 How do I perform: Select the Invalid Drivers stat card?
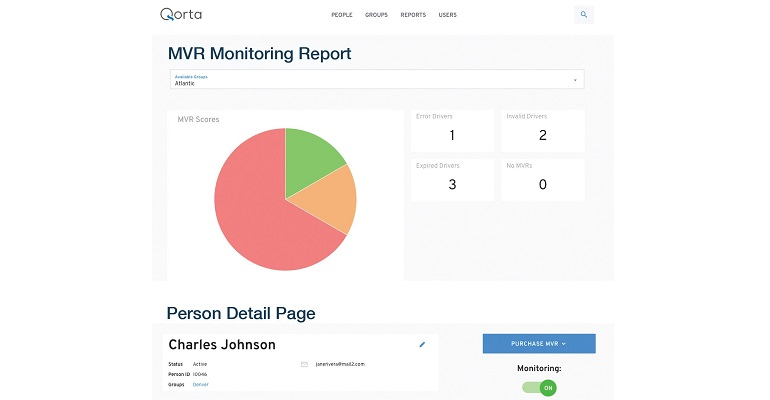coord(542,131)
